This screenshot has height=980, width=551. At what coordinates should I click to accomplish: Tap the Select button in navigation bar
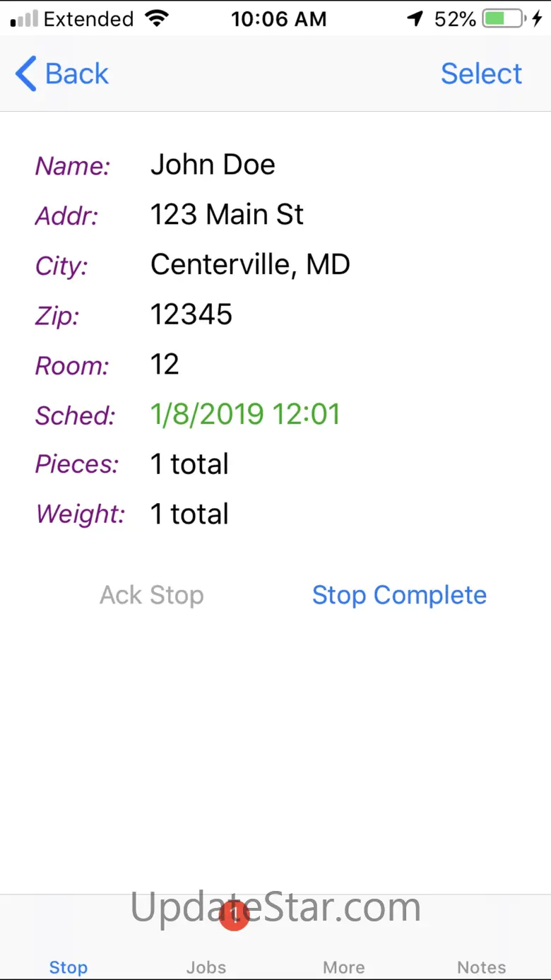[481, 73]
